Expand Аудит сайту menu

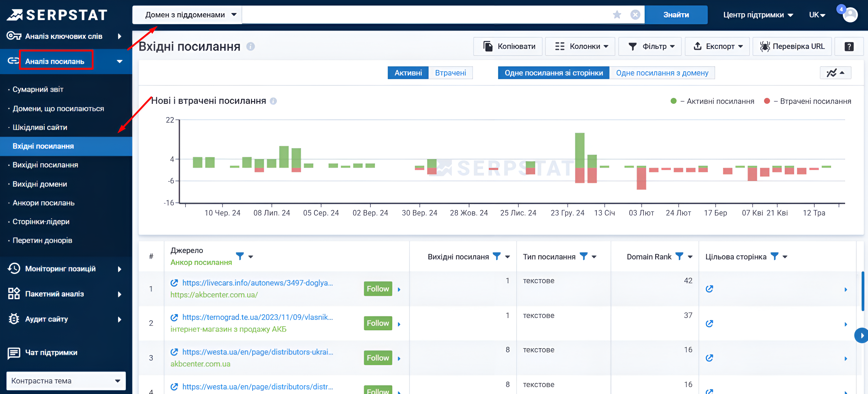pyautogui.click(x=66, y=319)
